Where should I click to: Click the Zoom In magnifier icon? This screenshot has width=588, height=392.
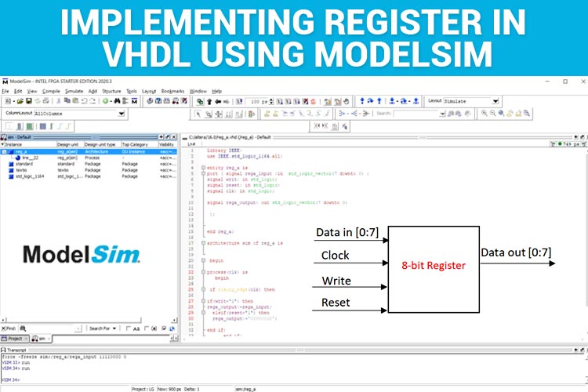485,113
